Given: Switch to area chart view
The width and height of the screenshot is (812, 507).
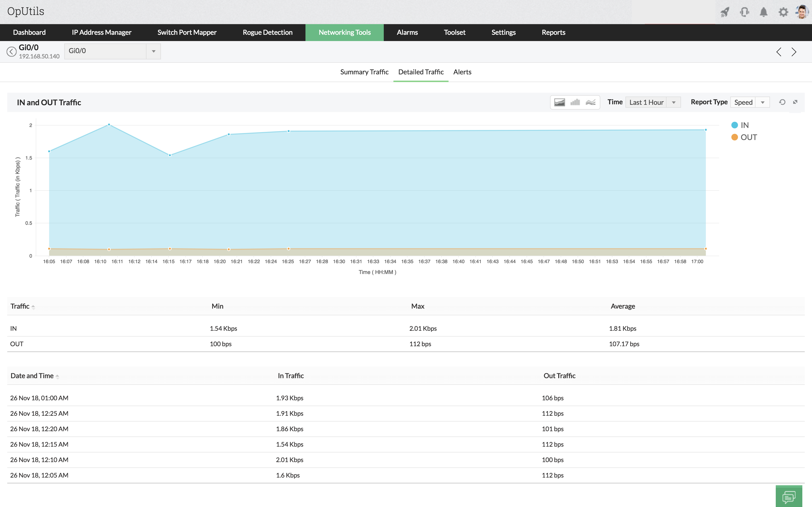Looking at the screenshot, I should click(x=559, y=102).
